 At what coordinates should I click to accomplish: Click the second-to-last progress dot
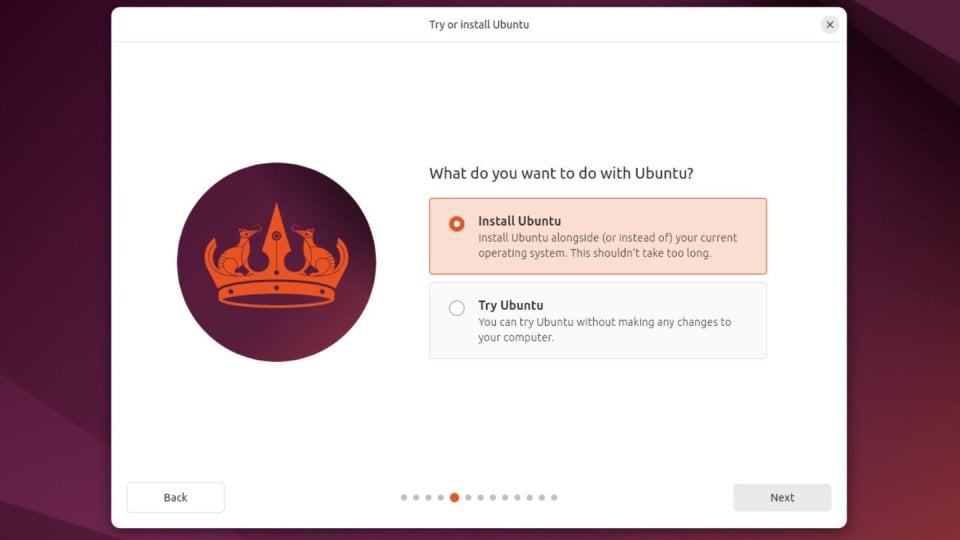(542, 497)
